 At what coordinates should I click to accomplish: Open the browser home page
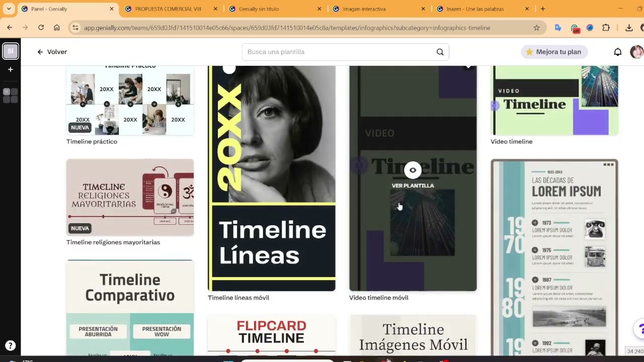pos(56,28)
